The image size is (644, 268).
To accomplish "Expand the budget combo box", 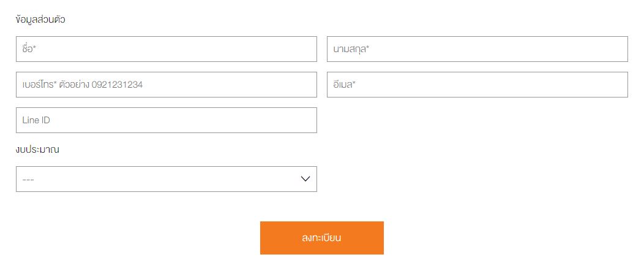I will [x=166, y=179].
